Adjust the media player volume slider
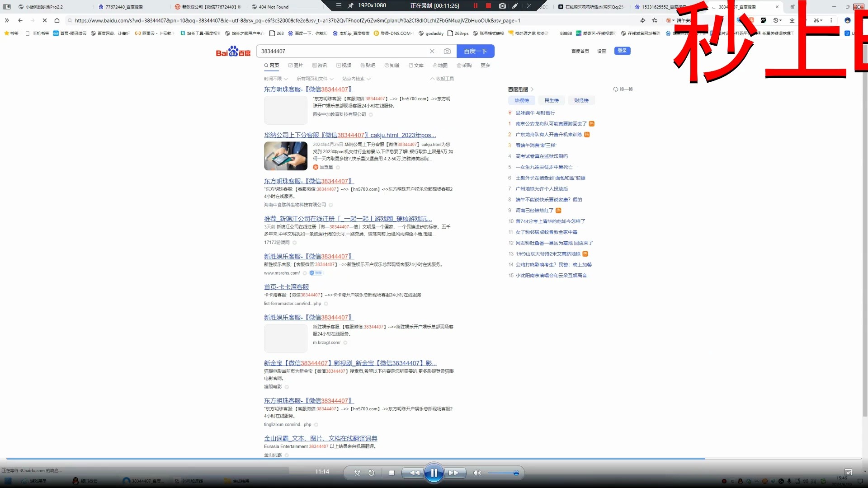Screen dimensions: 868x488 503,473
